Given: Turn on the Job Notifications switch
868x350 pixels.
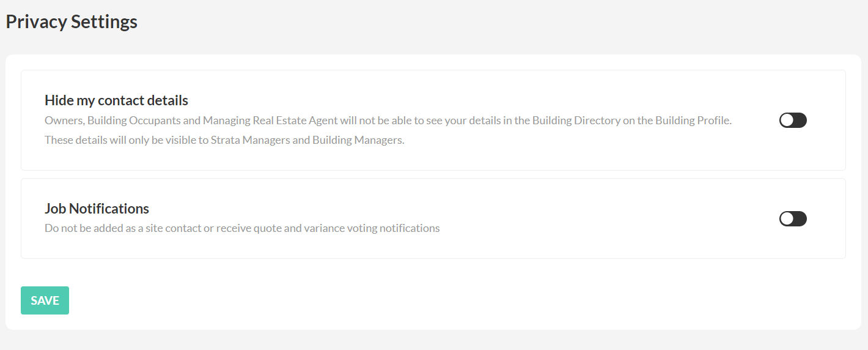Looking at the screenshot, I should 793,218.
